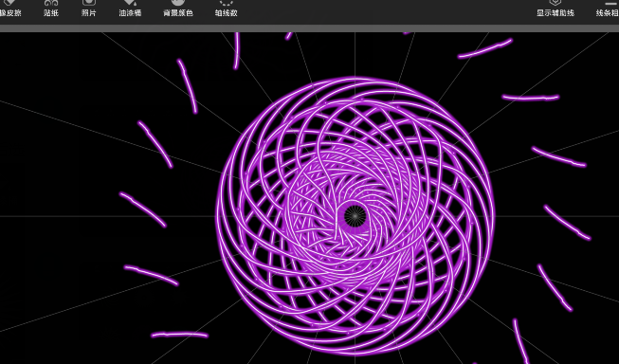This screenshot has width=619, height=364.
Task: Toggle 显示辅助线 guide lines display
Action: coord(555,9)
